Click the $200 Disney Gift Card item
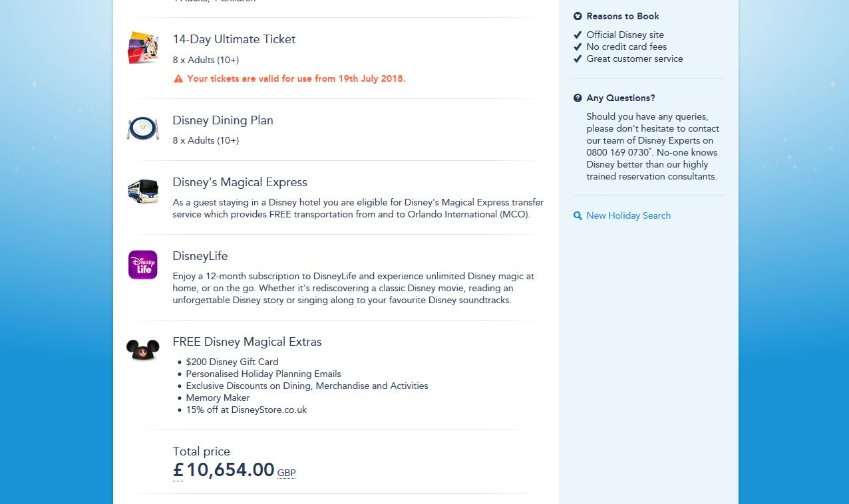Image resolution: width=849 pixels, height=504 pixels. tap(232, 362)
